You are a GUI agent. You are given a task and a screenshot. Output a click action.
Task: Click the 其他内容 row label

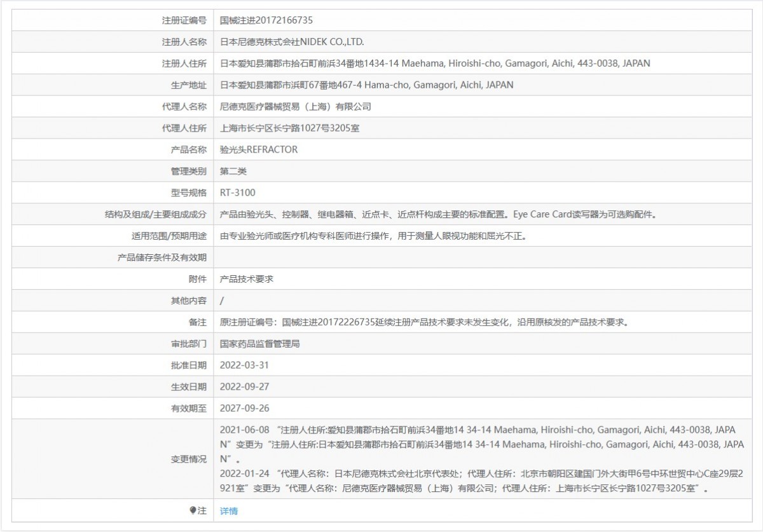point(189,301)
